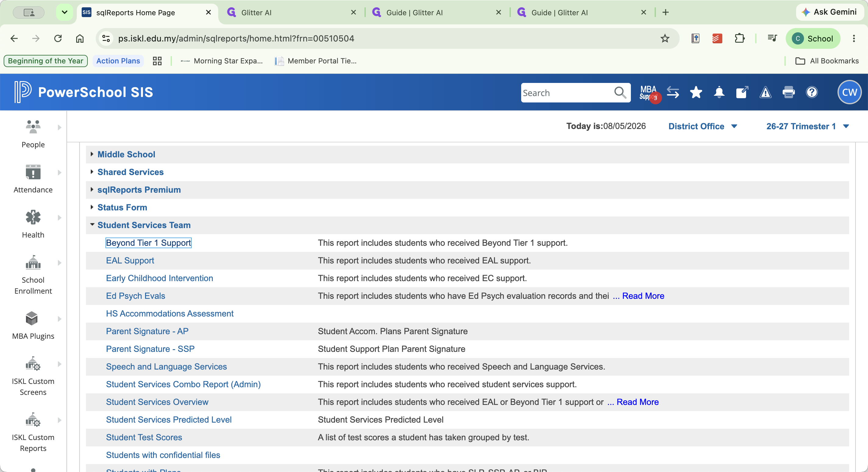The image size is (868, 472).
Task: Open Speech and Language Services report
Action: click(166, 367)
